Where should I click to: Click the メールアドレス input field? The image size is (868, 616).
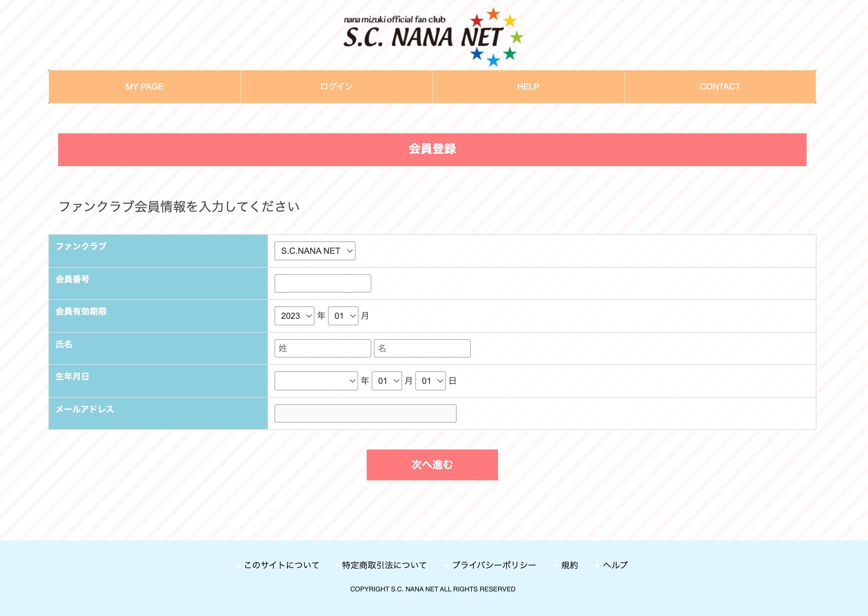(365, 413)
